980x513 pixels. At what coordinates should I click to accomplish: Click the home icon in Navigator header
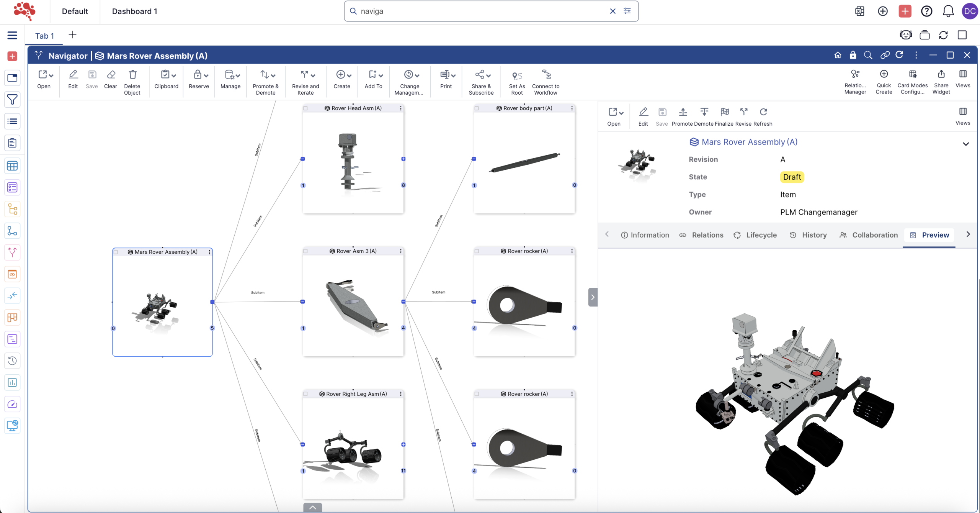pyautogui.click(x=838, y=55)
